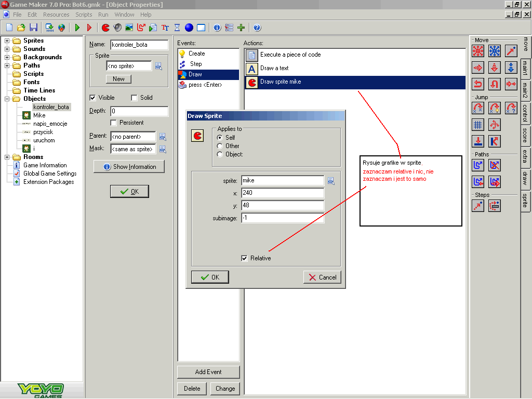Click the Move fixed red arrows icon
Image resolution: width=532 pixels, height=399 pixels.
(x=478, y=51)
